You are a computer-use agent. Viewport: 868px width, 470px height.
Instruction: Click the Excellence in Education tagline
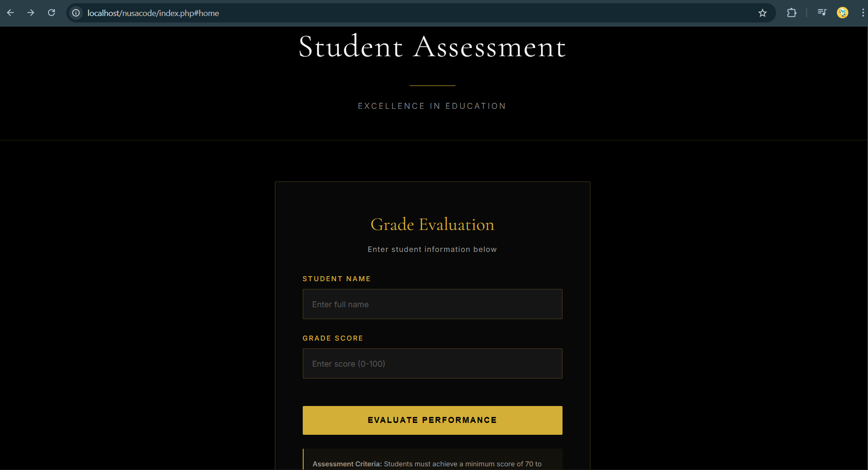(x=432, y=106)
